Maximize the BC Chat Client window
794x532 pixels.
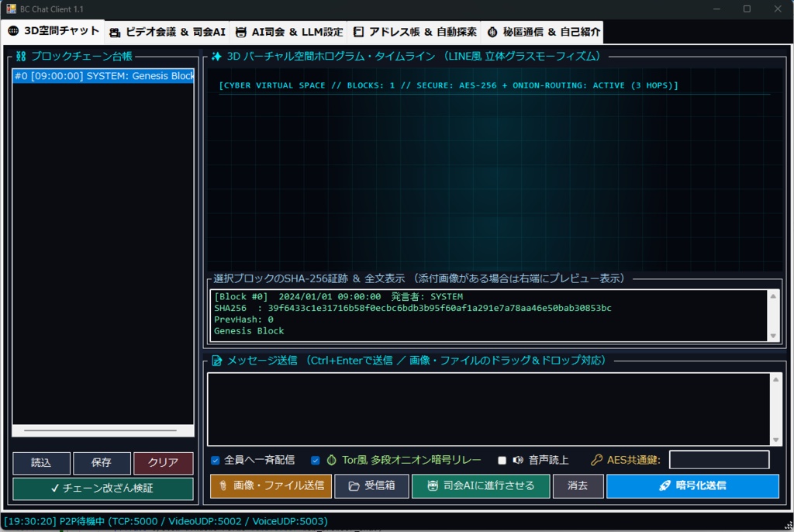(x=747, y=9)
